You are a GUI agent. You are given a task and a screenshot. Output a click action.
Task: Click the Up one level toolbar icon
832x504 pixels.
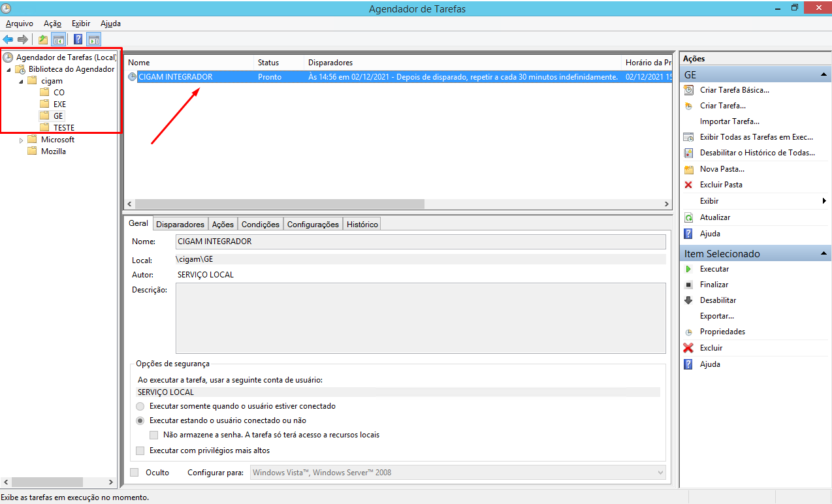43,40
